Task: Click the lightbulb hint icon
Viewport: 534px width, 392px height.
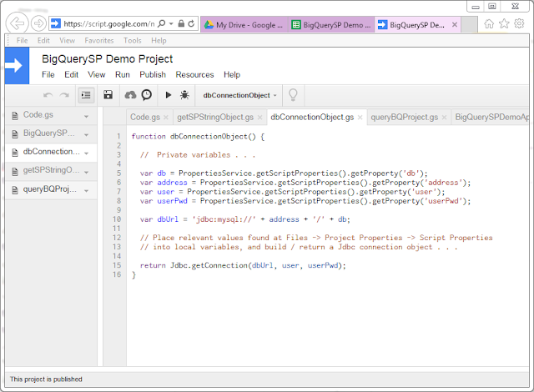Action: [293, 95]
